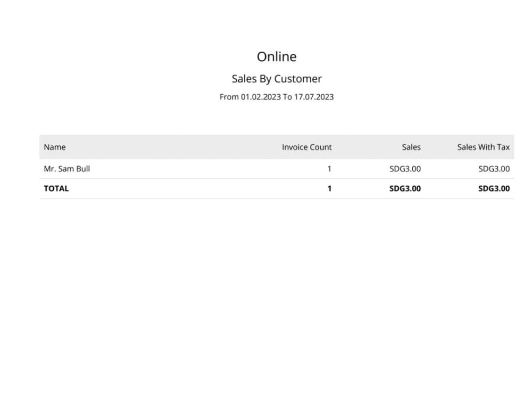Click the total invoice count value

(329, 189)
